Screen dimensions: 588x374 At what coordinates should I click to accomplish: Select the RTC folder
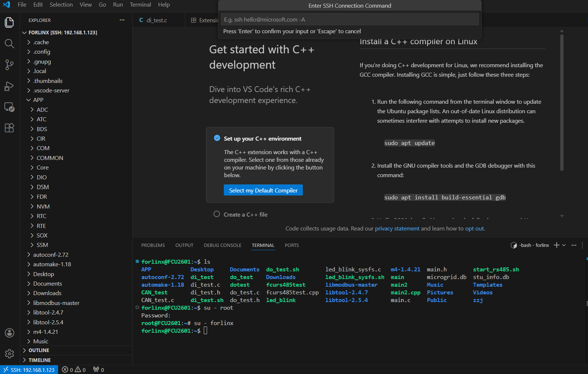pos(77,216)
